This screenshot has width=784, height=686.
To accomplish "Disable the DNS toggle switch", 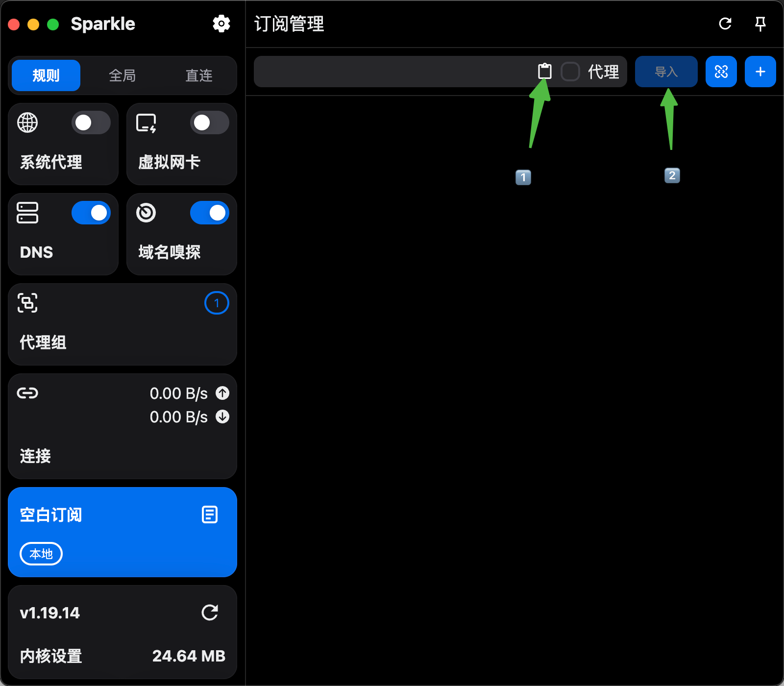I will click(x=91, y=213).
